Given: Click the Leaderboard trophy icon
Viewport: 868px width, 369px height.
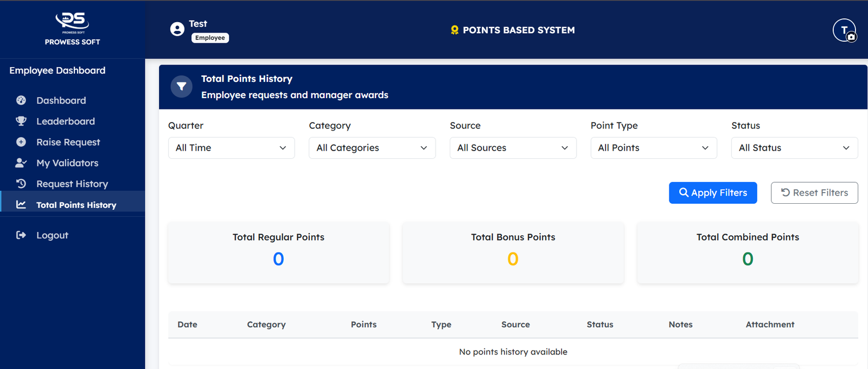Looking at the screenshot, I should 21,121.
